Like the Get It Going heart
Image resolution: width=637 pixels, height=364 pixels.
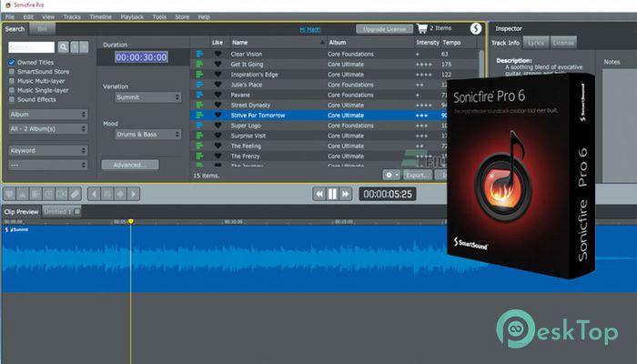pos(217,65)
